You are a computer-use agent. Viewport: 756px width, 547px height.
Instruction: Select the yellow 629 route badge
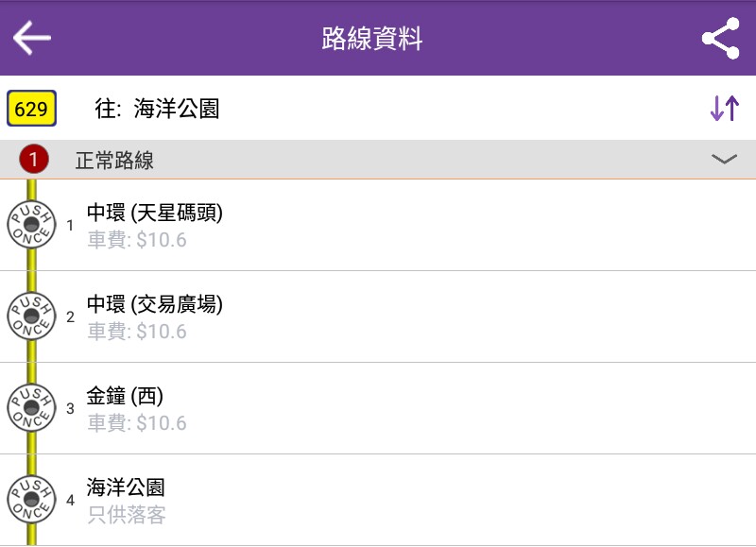31,109
